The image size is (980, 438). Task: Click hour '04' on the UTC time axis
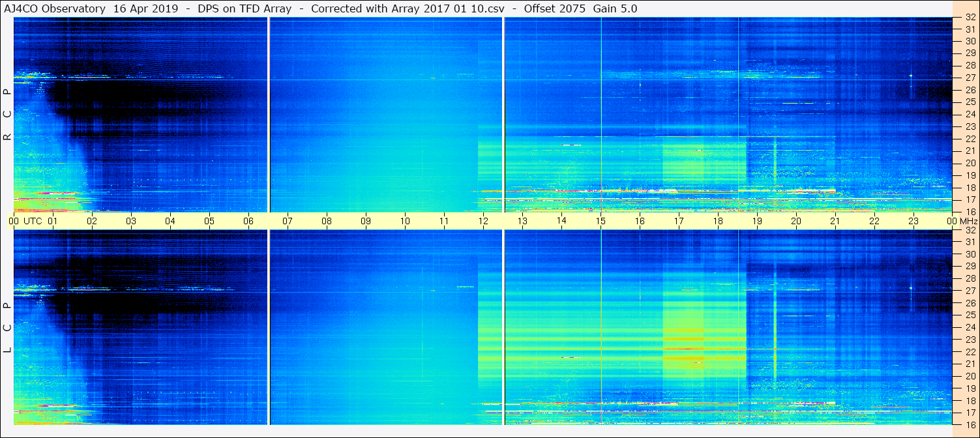click(170, 221)
